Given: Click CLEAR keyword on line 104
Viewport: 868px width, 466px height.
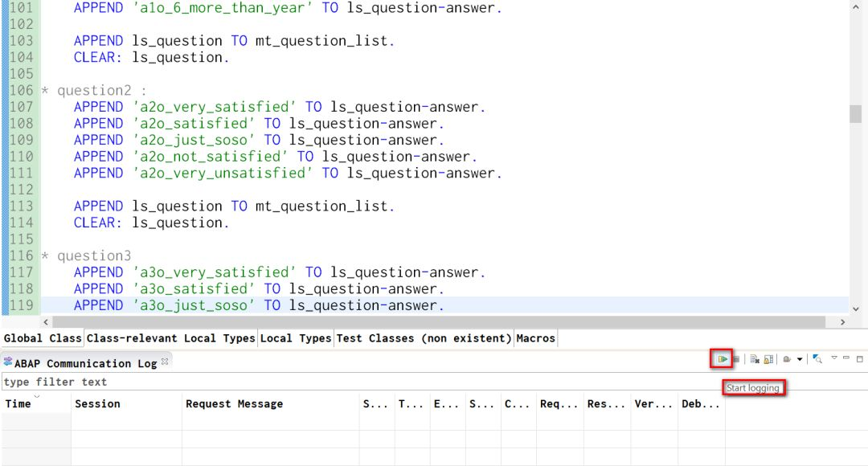Looking at the screenshot, I should [x=94, y=57].
